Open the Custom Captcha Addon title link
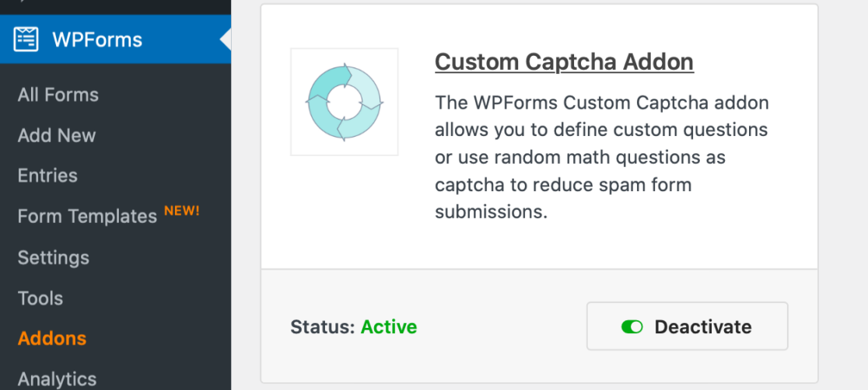This screenshot has width=868, height=390. coord(564,62)
